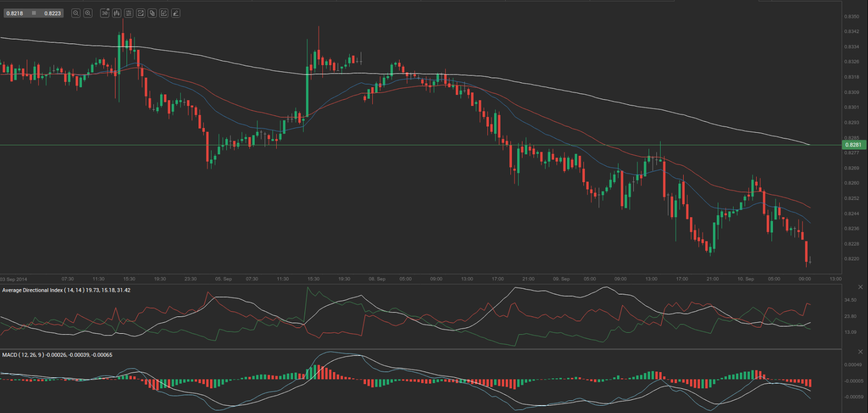
Task: Select the eraser tool in toolbar
Action: point(176,13)
